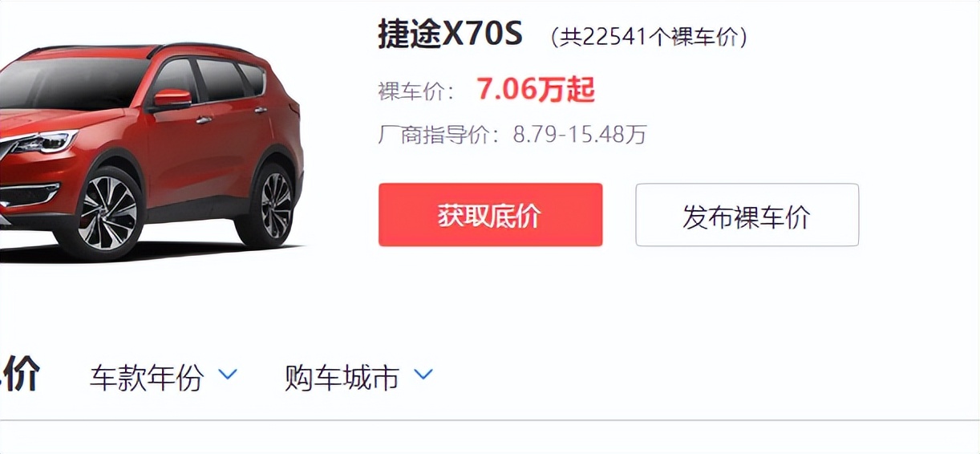Open the red 捷途X70S car photo
The image size is (980, 454).
tap(151, 152)
